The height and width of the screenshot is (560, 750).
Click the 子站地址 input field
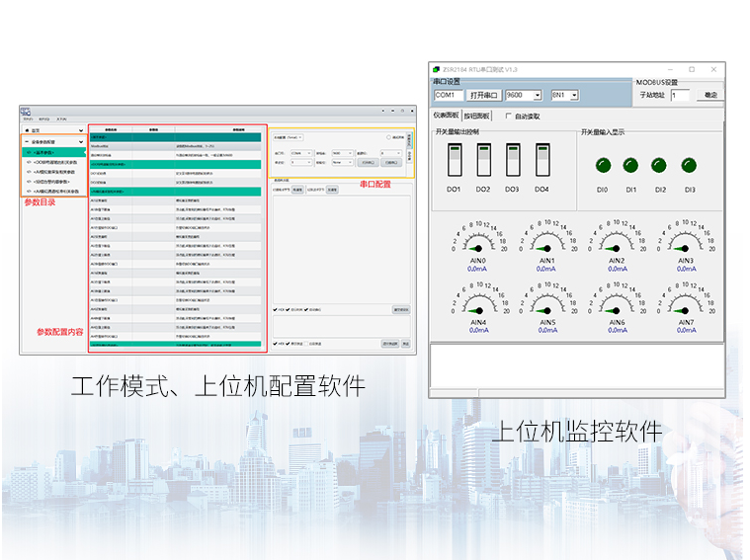click(x=680, y=95)
